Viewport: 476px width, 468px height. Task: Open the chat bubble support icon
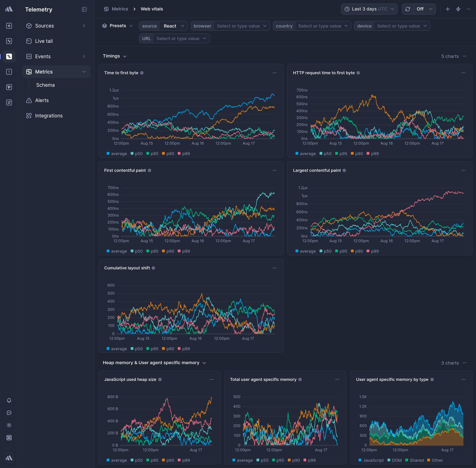pyautogui.click(x=9, y=413)
